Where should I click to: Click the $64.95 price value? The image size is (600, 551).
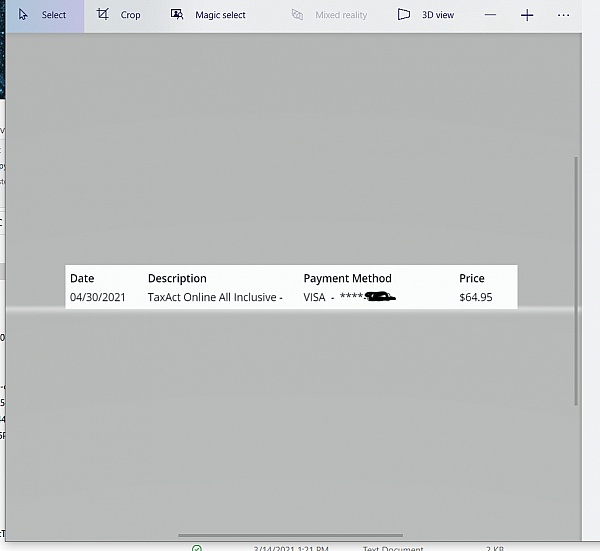475,297
